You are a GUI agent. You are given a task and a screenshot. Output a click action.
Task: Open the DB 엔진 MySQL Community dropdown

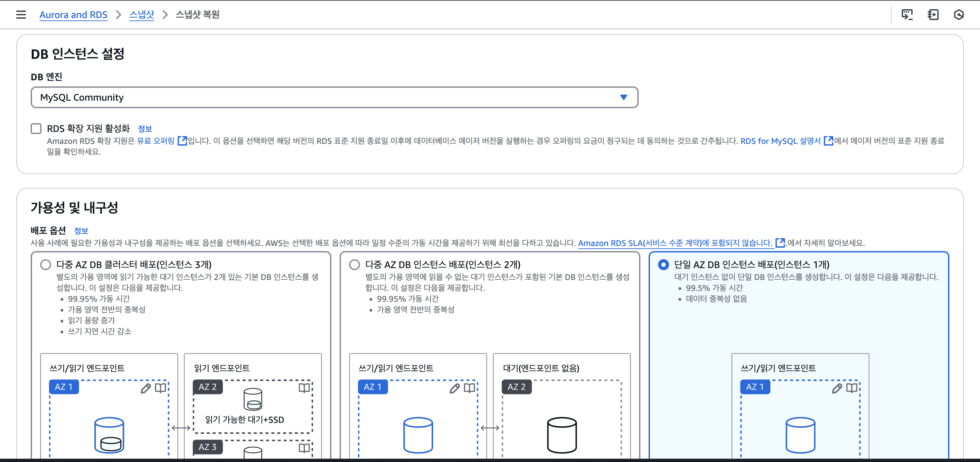pos(327,97)
